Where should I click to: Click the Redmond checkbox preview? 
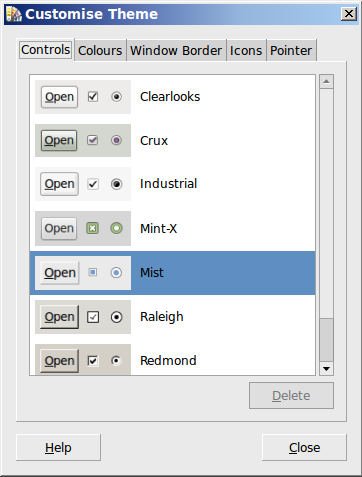pyautogui.click(x=93, y=361)
